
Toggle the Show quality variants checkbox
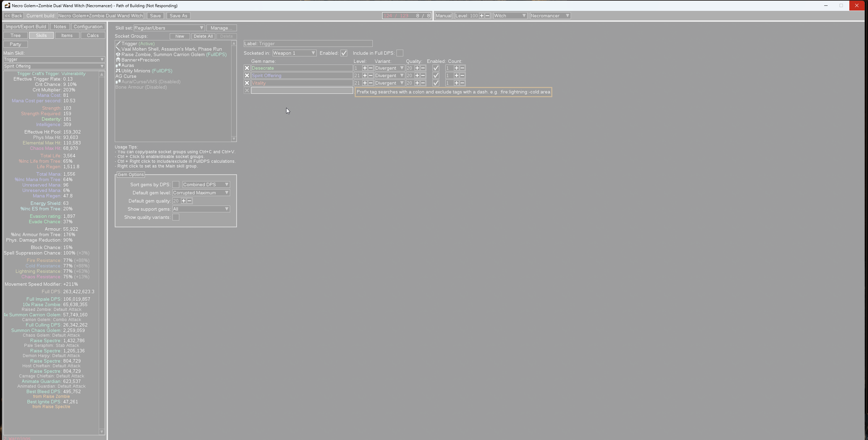point(176,217)
